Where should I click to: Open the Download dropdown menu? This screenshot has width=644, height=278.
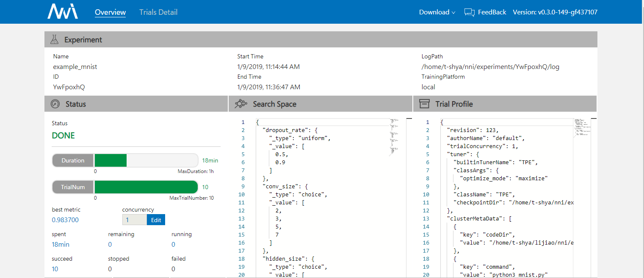(437, 12)
